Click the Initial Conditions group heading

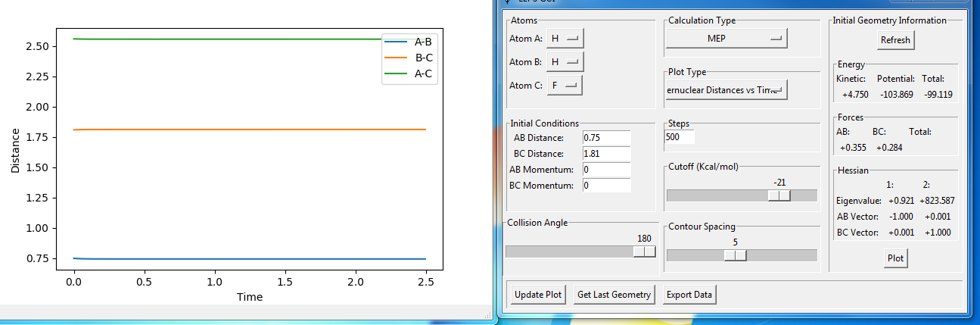point(545,123)
